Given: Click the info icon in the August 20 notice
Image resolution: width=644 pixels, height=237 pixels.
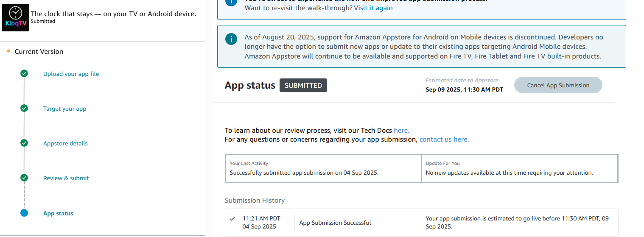Looking at the screenshot, I should click(231, 39).
